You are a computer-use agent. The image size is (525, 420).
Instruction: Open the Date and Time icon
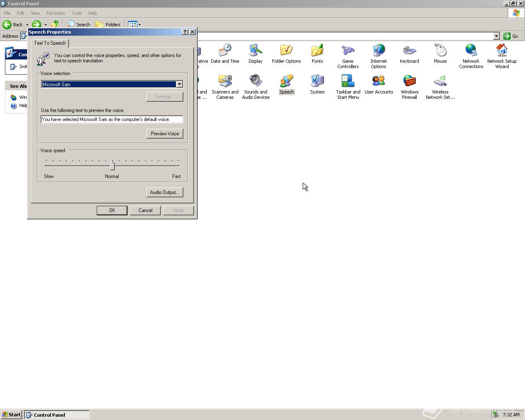225,54
